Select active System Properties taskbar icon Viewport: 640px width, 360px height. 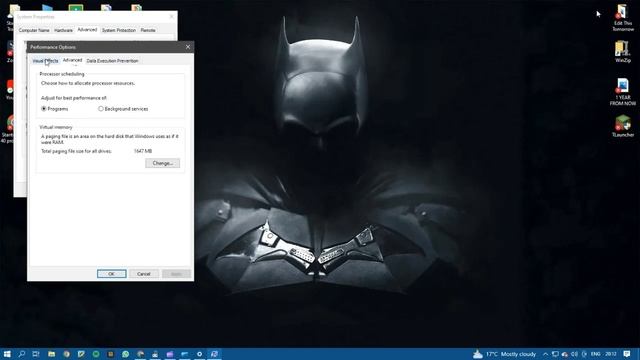pyautogui.click(x=214, y=354)
